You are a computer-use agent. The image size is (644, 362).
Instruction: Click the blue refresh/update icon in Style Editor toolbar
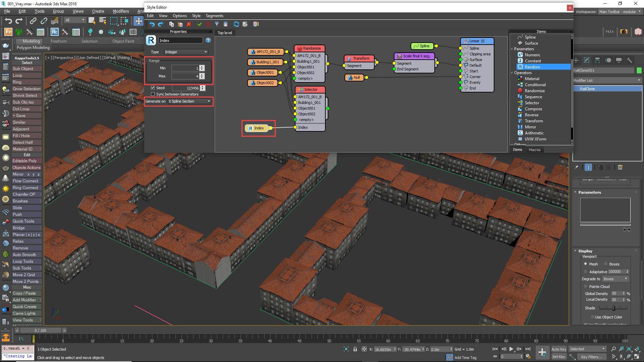pyautogui.click(x=236, y=24)
